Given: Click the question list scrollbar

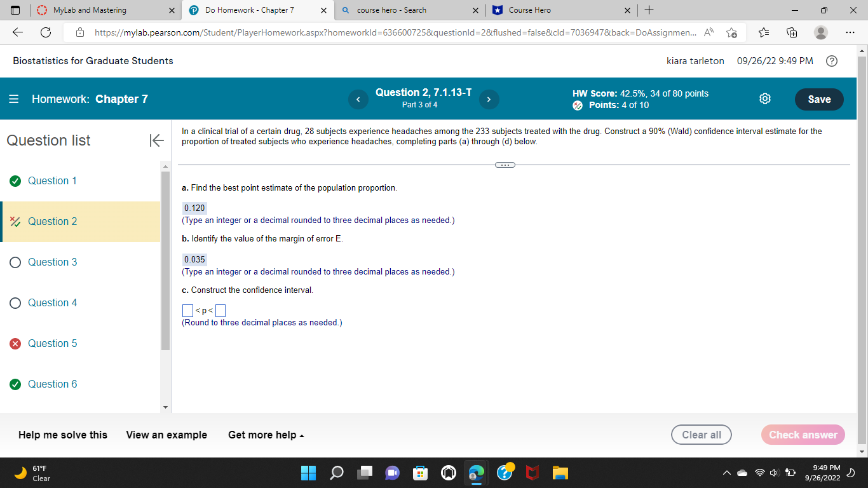Looking at the screenshot, I should tap(165, 261).
